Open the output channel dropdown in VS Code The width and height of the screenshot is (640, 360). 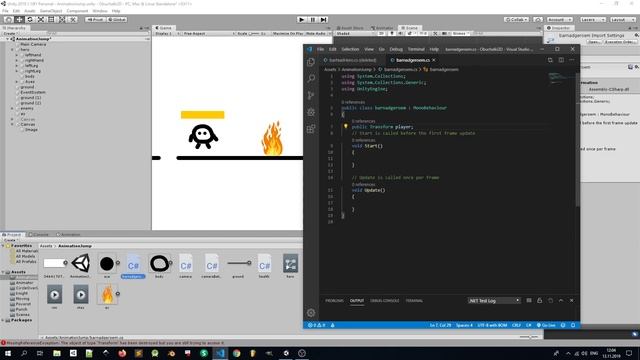pos(494,300)
